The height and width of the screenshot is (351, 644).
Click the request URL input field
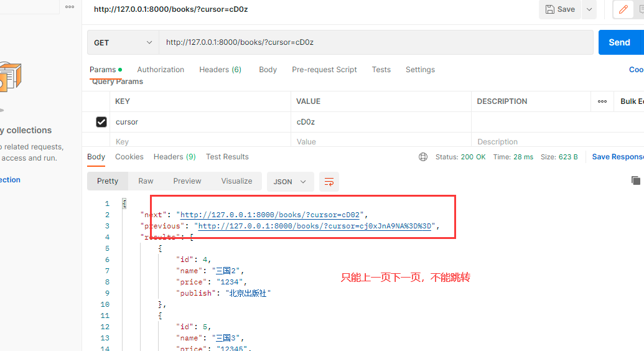pyautogui.click(x=376, y=42)
